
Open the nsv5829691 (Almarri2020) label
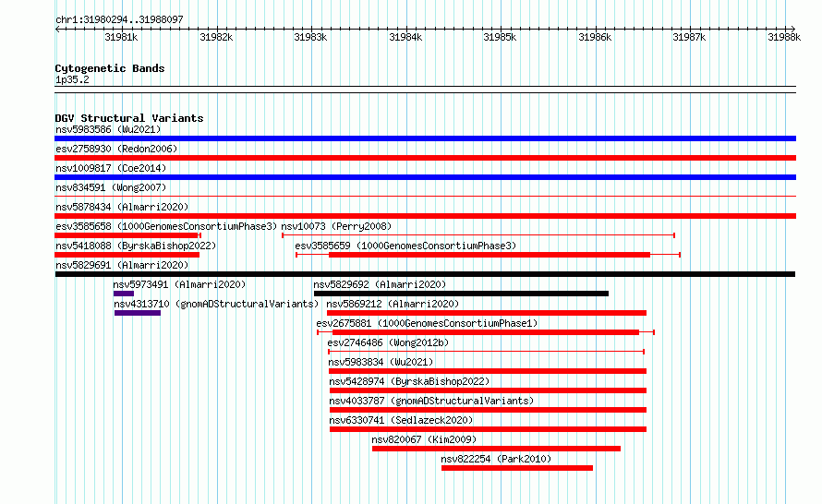pyautogui.click(x=122, y=265)
